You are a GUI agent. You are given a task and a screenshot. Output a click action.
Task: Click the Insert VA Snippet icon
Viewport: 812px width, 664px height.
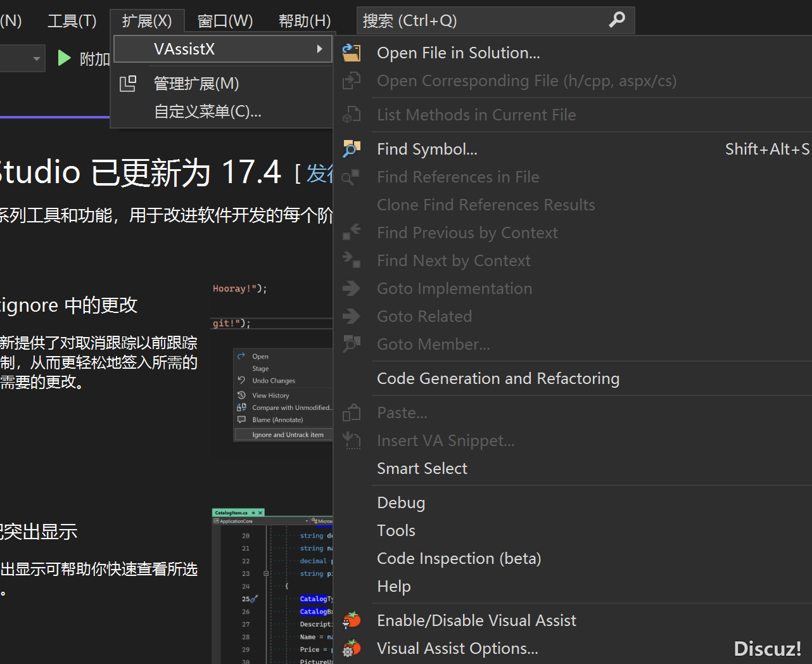click(352, 440)
